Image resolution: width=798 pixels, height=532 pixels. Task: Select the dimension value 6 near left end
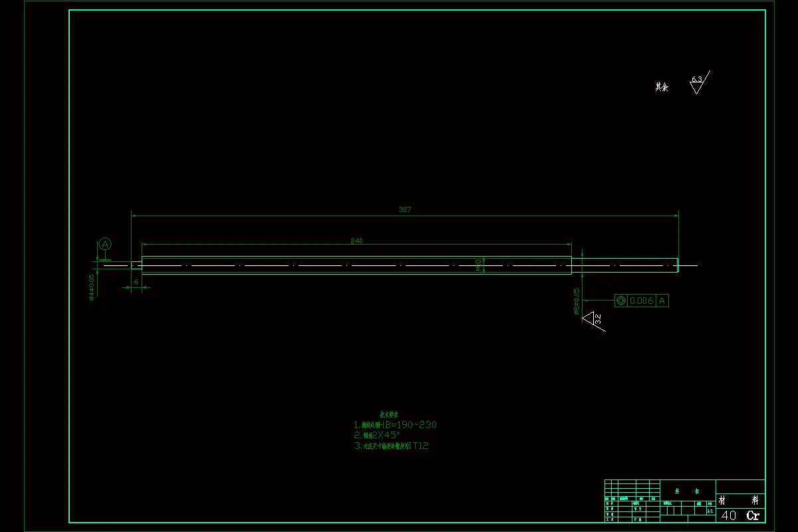(x=136, y=282)
